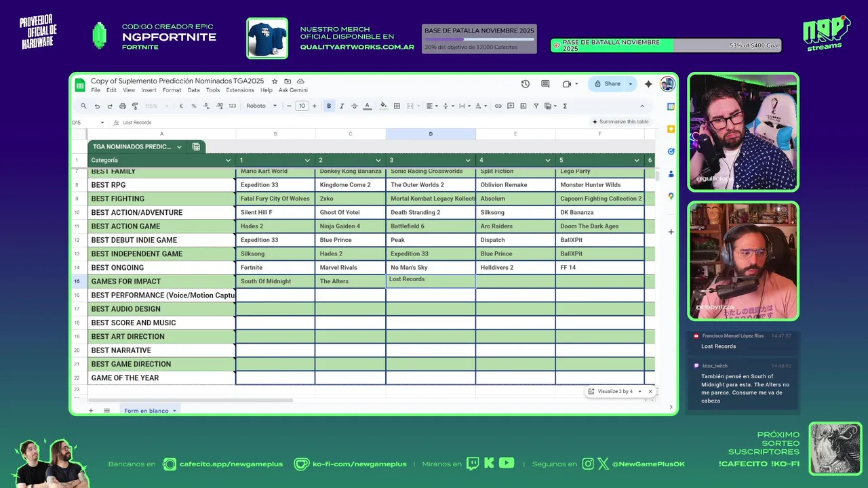The image size is (868, 488).
Task: Format as percent
Action: (194, 106)
